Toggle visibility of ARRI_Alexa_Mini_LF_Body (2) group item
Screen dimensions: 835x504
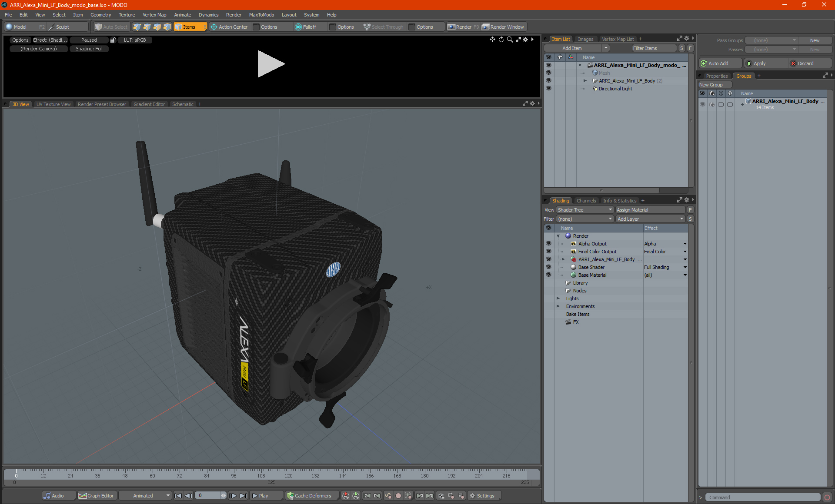(548, 80)
